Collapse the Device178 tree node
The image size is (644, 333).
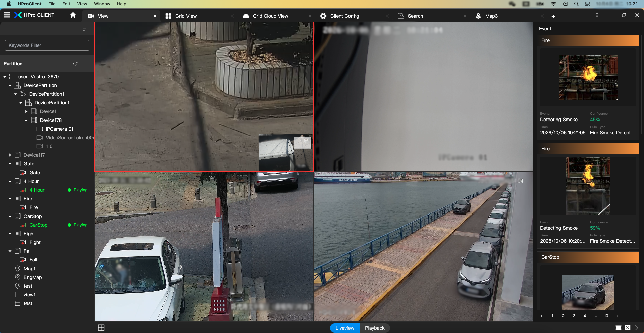[26, 120]
